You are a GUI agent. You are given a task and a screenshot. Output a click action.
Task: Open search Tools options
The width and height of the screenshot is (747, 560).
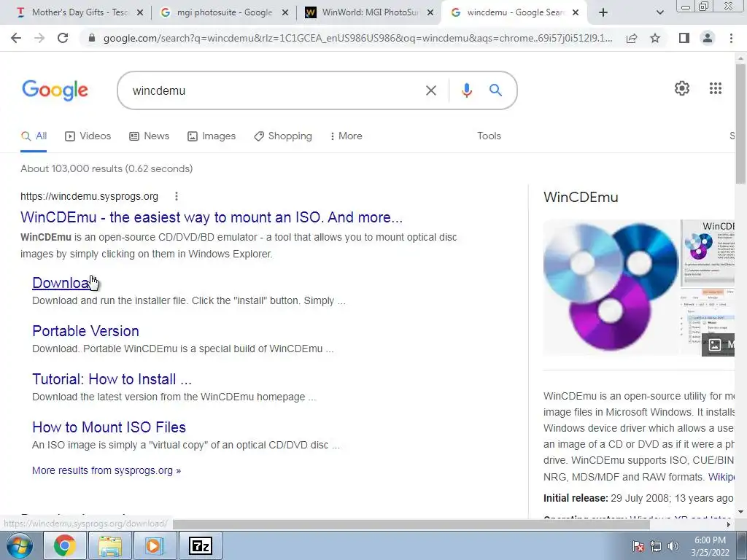[x=489, y=136]
